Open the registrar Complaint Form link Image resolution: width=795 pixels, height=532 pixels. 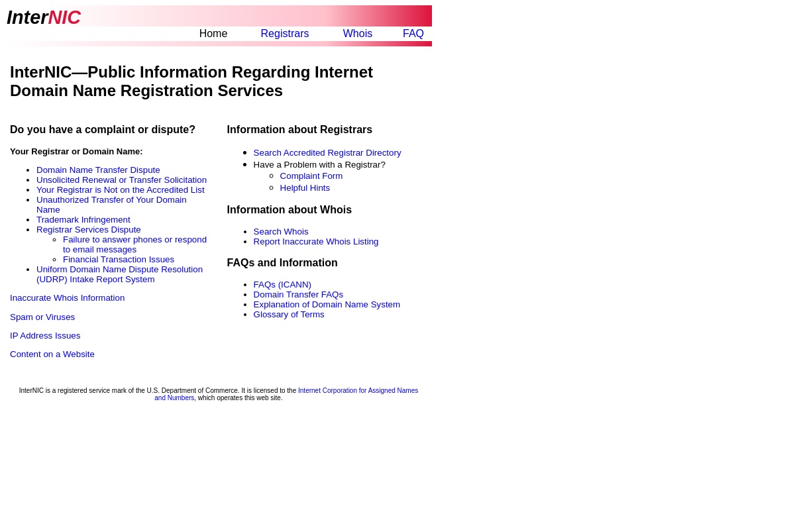[311, 176]
